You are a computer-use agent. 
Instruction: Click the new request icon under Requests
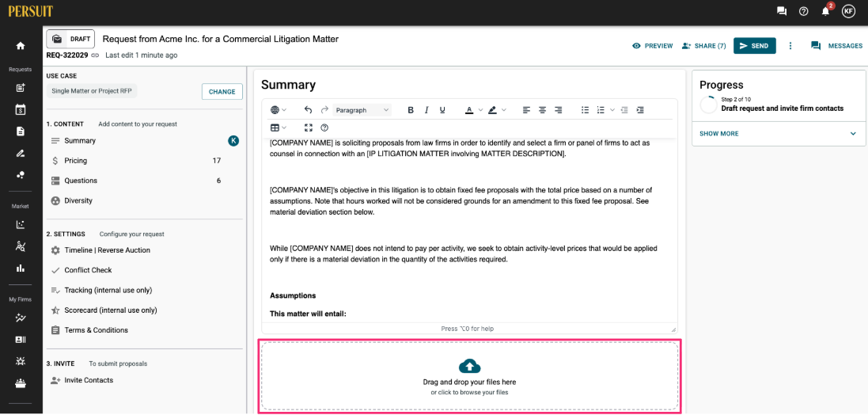point(21,88)
